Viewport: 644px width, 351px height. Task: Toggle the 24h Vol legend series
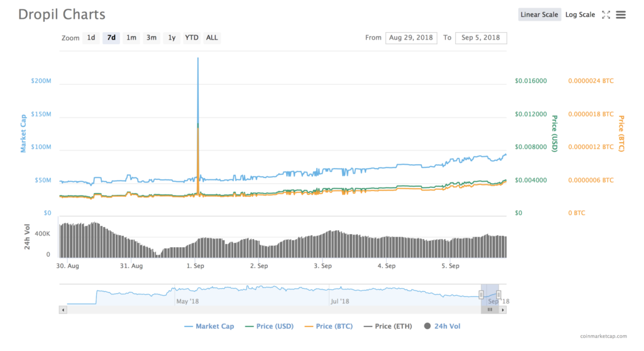pos(445,326)
